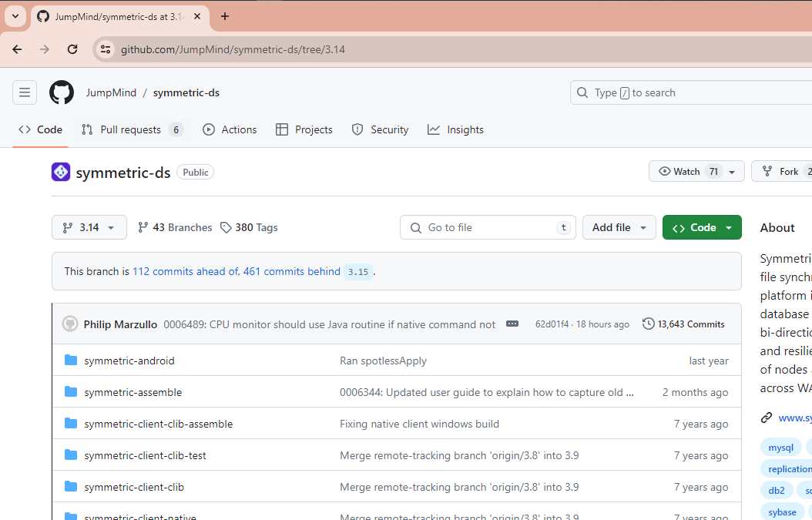Viewport: 812px width, 520px height.
Task: Open the symmetric-assemble folder icon
Action: (71, 392)
